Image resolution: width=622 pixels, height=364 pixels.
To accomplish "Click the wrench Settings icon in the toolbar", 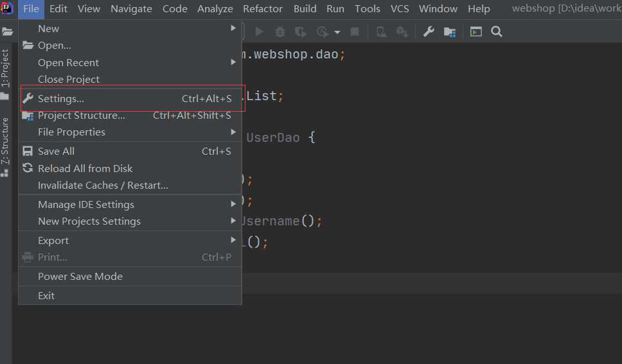I will 429,31.
